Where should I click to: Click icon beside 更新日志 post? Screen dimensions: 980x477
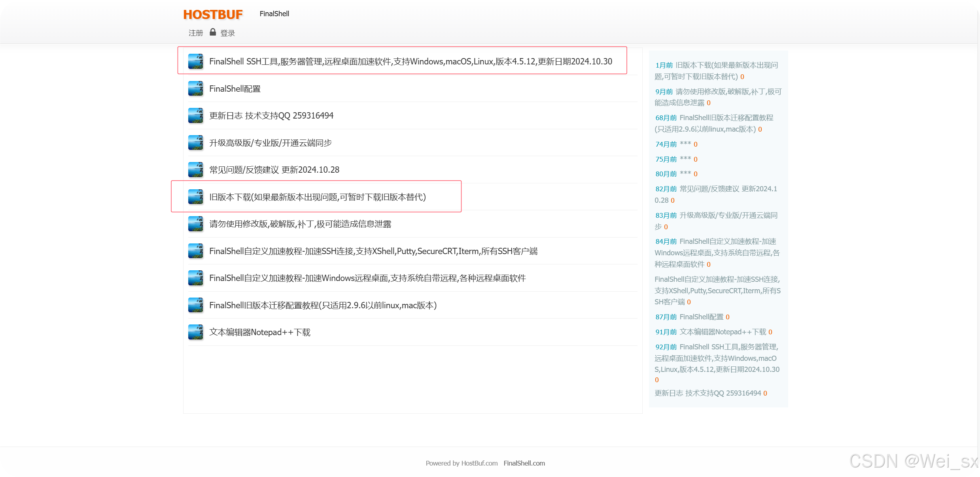coord(196,115)
